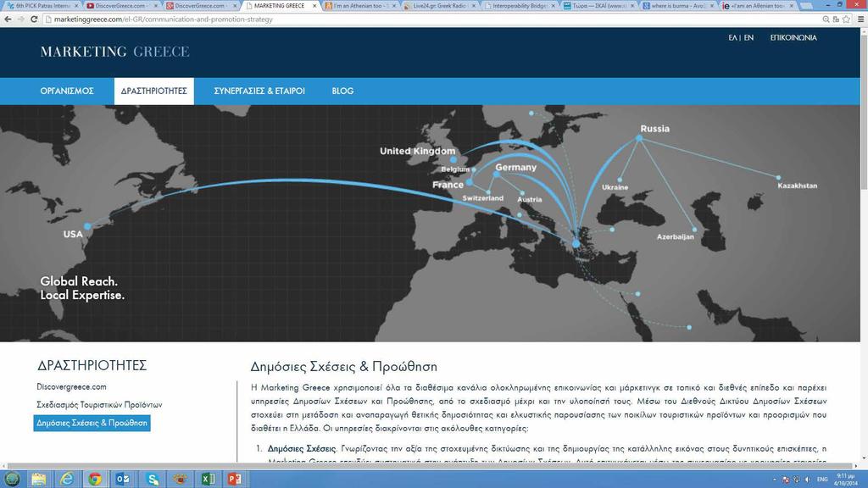Reload the page with the refresh icon
868x488 pixels.
pos(34,19)
